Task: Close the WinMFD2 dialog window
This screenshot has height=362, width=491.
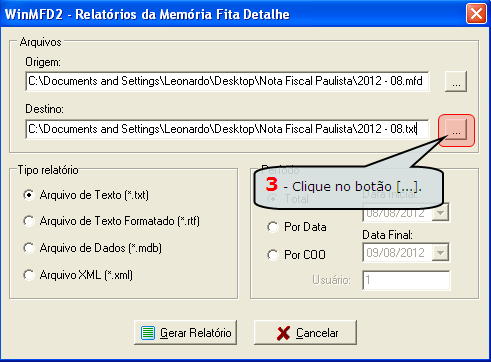Action: (x=476, y=14)
